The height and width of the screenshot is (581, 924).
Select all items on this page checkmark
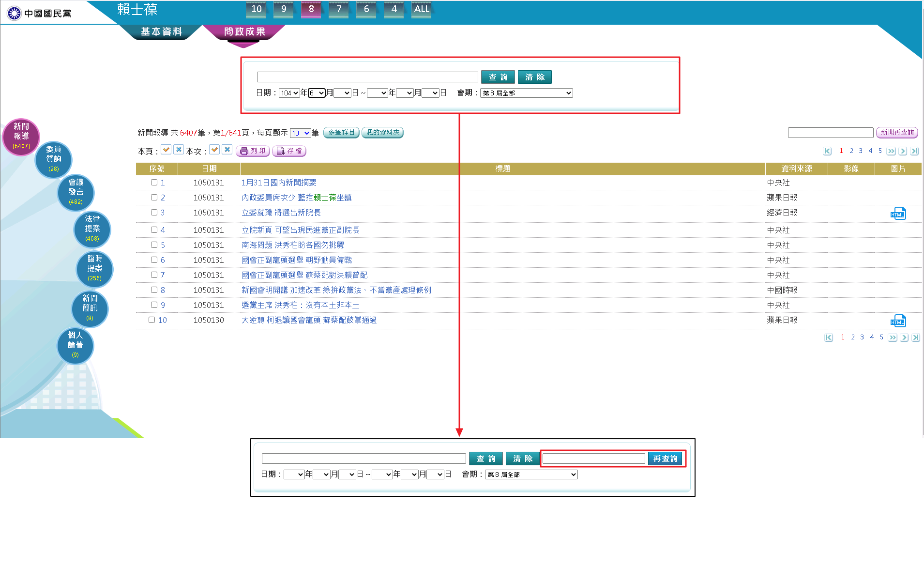pyautogui.click(x=166, y=150)
